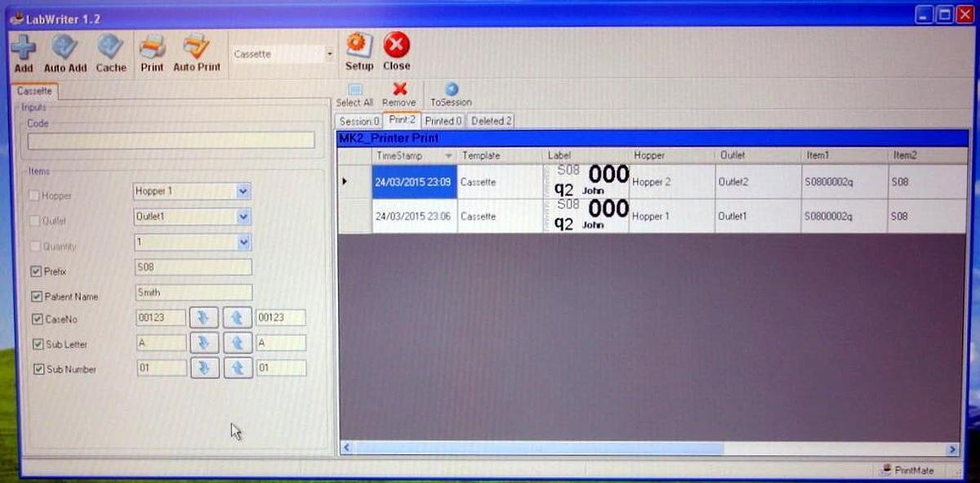Uncheck the Patient Name checkbox
Image resolution: width=980 pixels, height=483 pixels.
37,296
